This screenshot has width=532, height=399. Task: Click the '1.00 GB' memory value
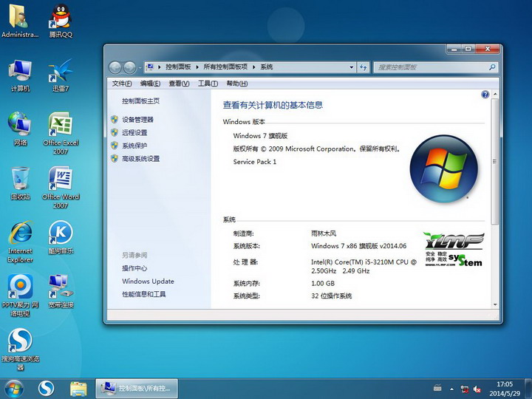point(323,283)
